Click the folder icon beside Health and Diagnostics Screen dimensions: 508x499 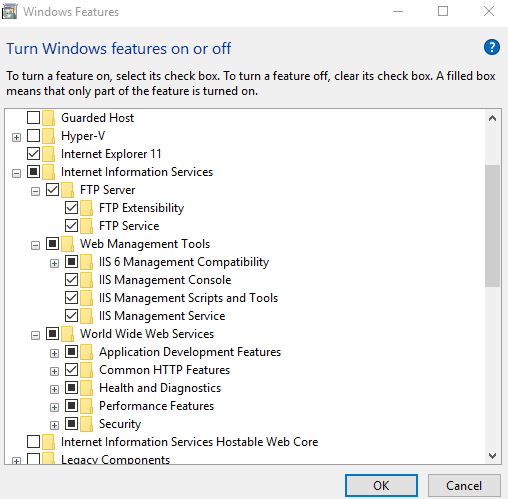pos(87,388)
